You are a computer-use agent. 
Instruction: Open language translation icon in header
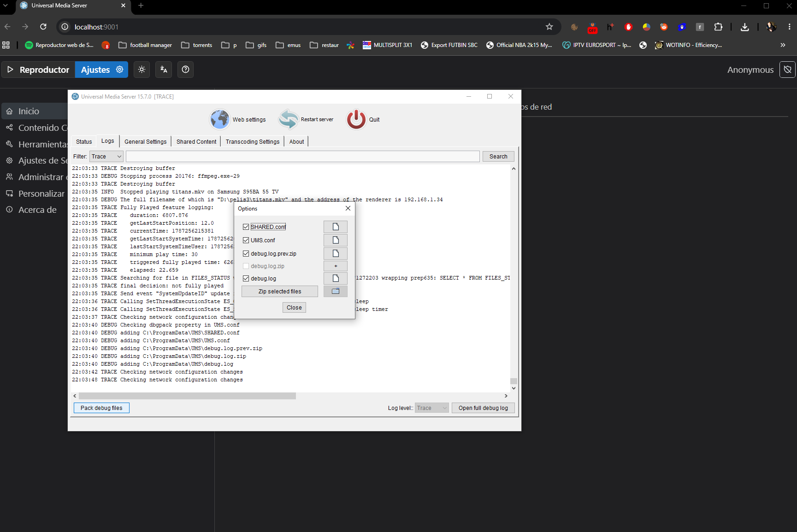click(x=164, y=70)
